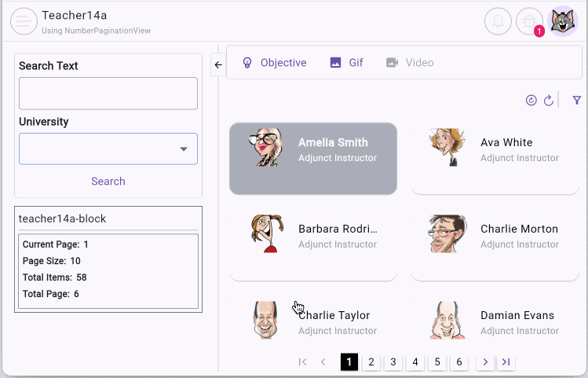Jump to the last page
Viewport: 588px width, 378px height.
click(506, 361)
